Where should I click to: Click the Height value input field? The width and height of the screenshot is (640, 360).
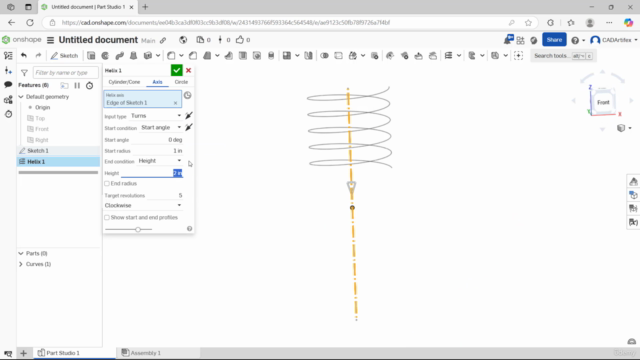tap(152, 173)
